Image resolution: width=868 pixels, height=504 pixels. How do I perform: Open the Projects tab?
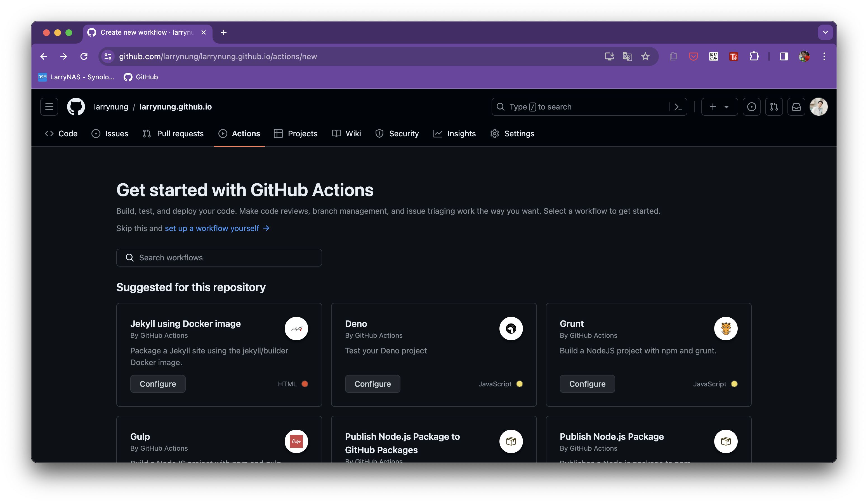click(296, 134)
